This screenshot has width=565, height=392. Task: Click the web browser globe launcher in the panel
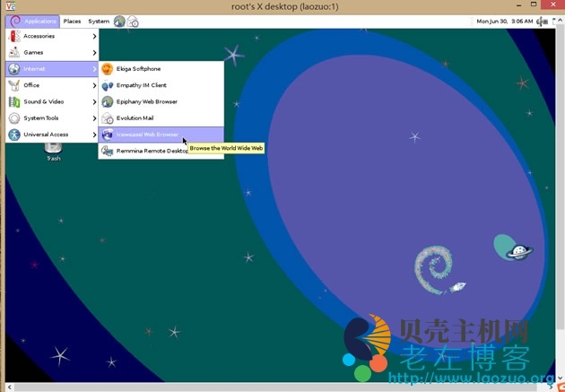click(119, 21)
